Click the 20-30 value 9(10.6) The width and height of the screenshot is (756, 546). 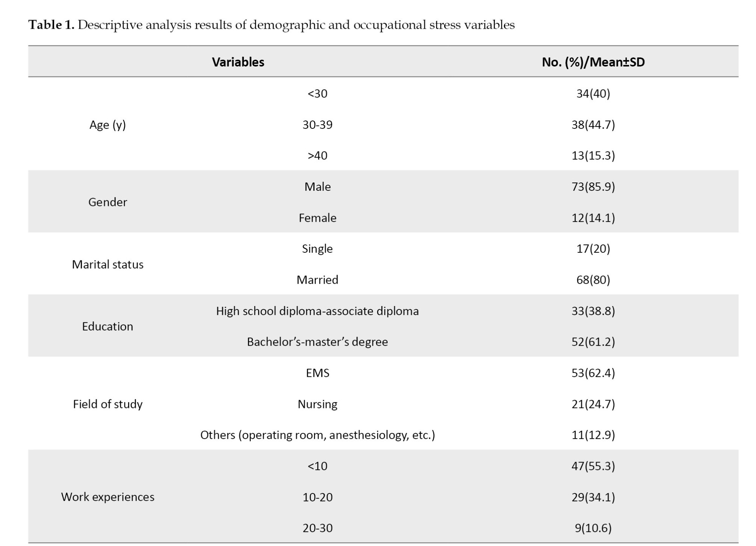[x=593, y=528]
